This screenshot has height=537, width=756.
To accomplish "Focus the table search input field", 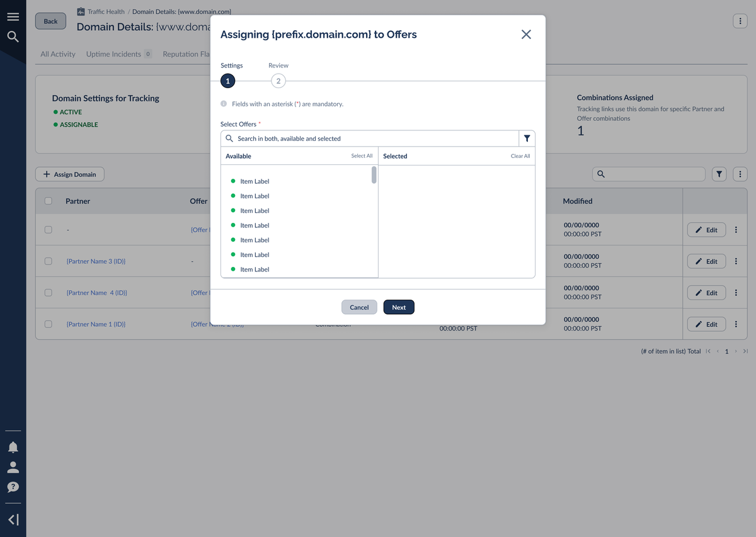I will tap(649, 174).
